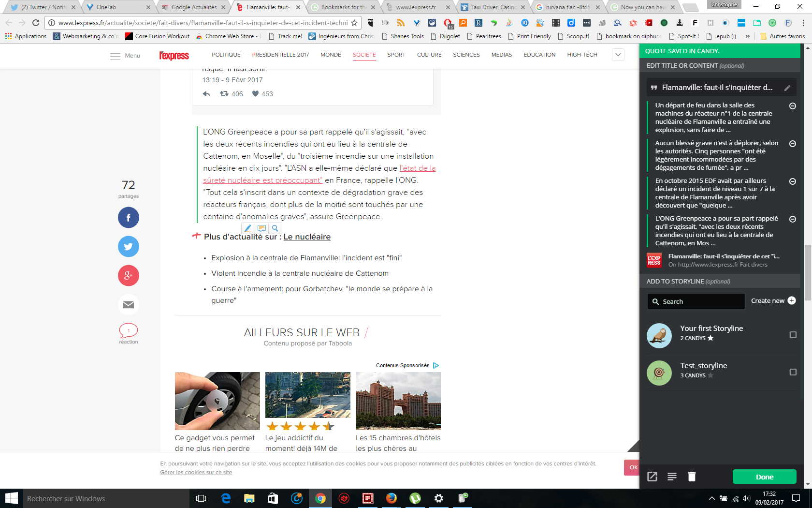This screenshot has height=508, width=812.
Task: Reload the page
Action: (35, 23)
